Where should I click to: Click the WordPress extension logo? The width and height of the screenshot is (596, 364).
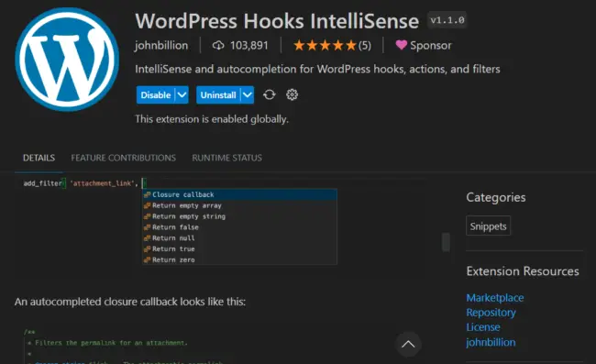click(x=67, y=60)
